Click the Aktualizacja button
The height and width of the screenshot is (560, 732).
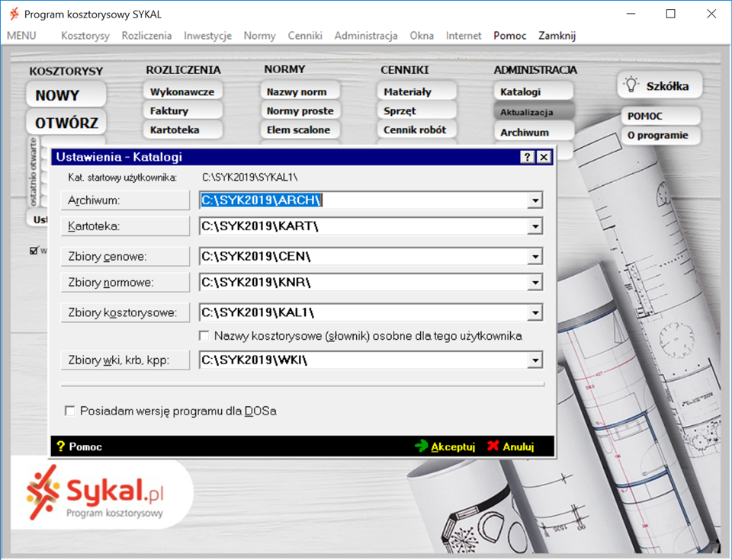click(534, 112)
